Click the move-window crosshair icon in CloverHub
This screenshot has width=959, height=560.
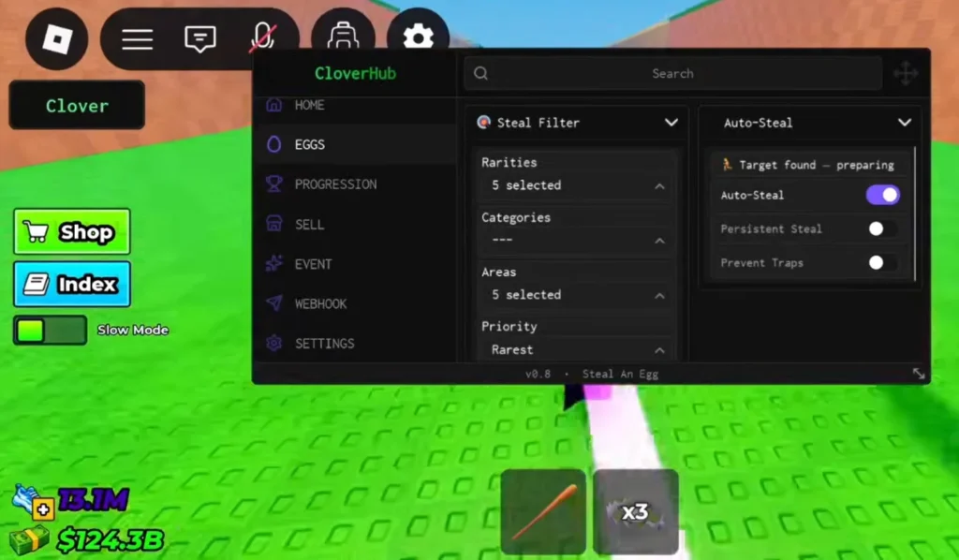tap(906, 73)
